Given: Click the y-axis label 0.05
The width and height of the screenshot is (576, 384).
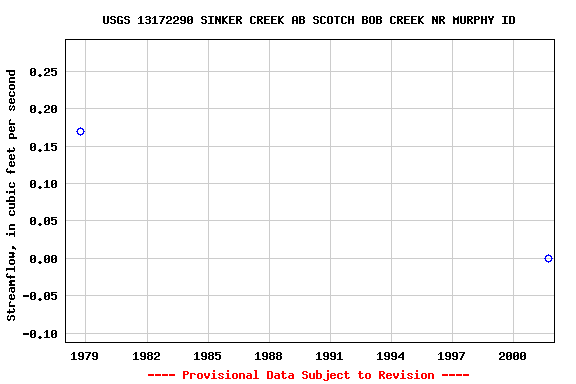Looking at the screenshot, I should click(x=44, y=221).
